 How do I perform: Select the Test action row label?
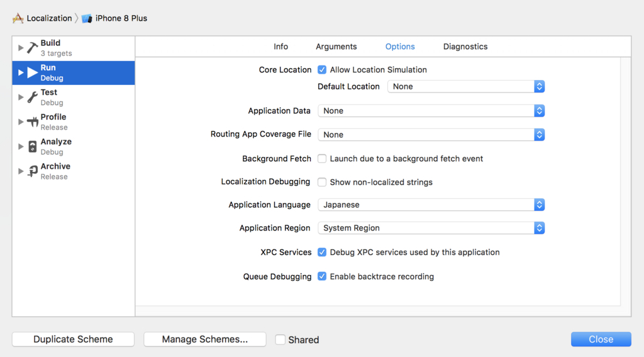49,92
